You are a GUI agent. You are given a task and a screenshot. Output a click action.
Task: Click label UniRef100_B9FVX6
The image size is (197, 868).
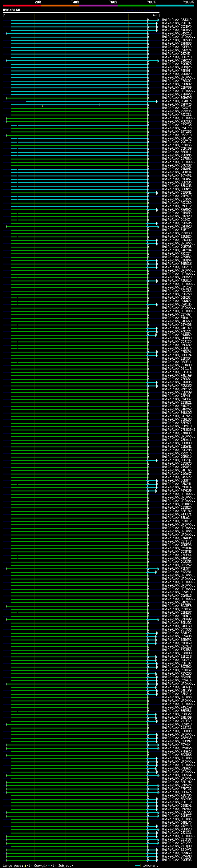pos(177,104)
